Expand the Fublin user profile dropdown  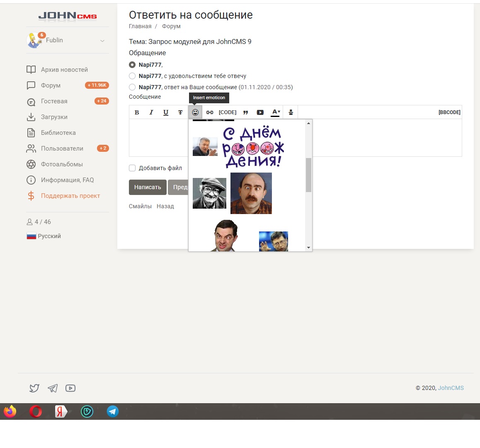point(102,41)
